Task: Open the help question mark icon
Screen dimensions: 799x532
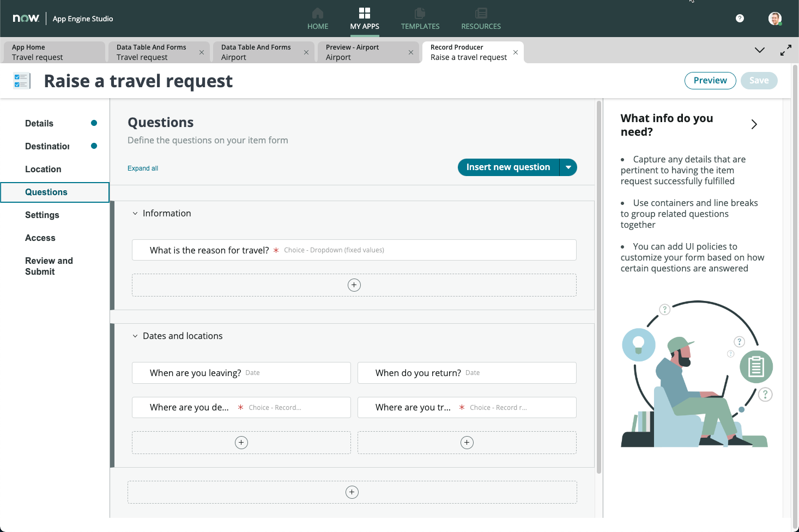Action: (740, 19)
